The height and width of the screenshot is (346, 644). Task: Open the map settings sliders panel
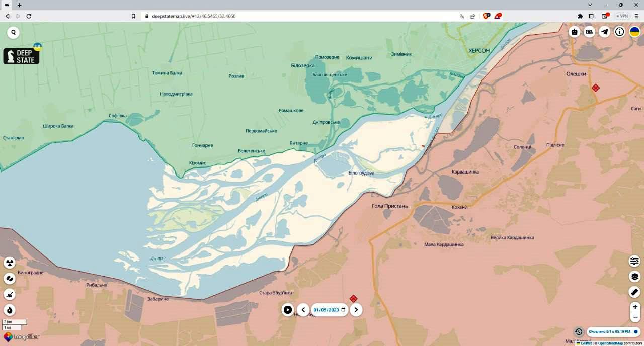click(634, 261)
